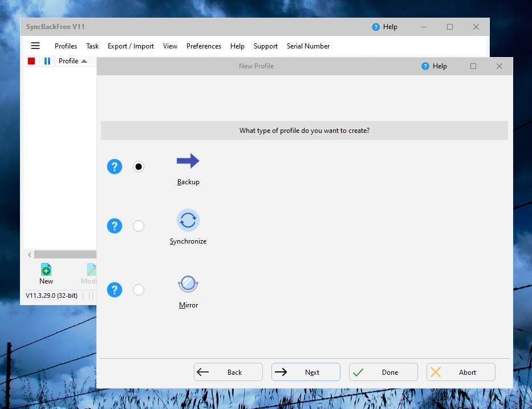Select the Mirror radio button

coord(139,290)
